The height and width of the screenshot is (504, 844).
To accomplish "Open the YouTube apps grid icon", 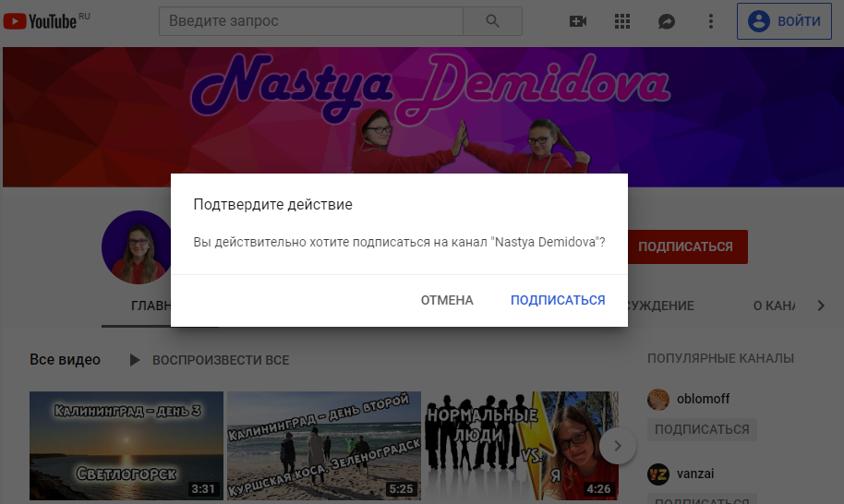I will click(622, 21).
